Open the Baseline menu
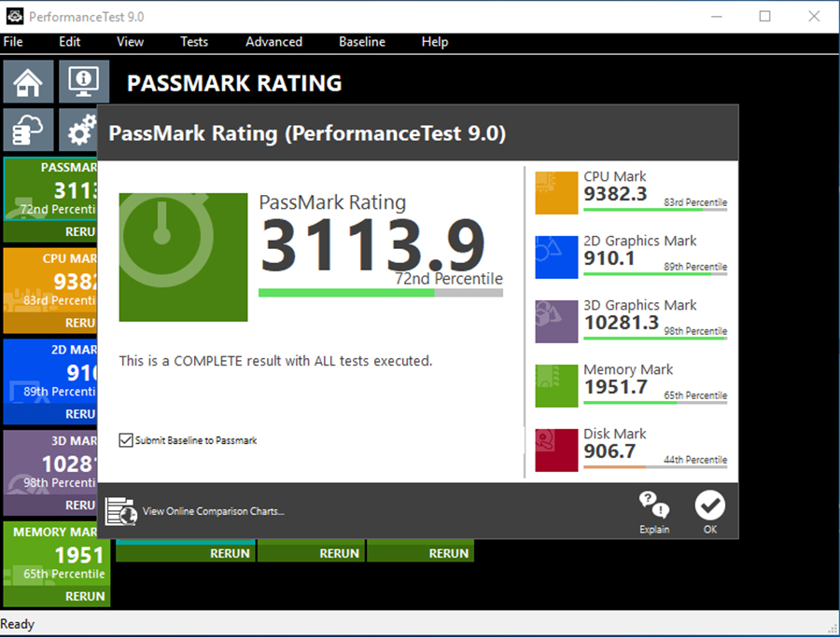The height and width of the screenshot is (637, 840). [x=361, y=42]
